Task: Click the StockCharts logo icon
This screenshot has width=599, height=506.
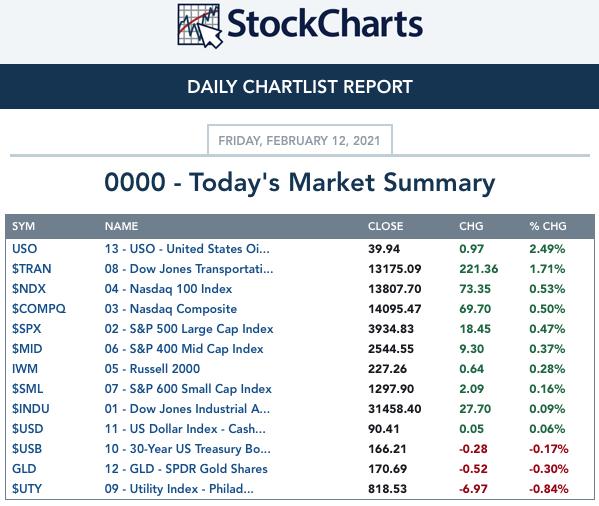Action: (x=200, y=26)
